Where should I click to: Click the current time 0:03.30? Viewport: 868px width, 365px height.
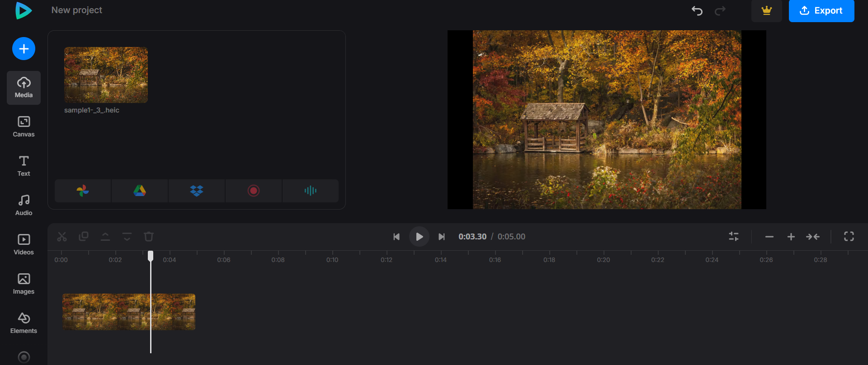click(x=472, y=237)
